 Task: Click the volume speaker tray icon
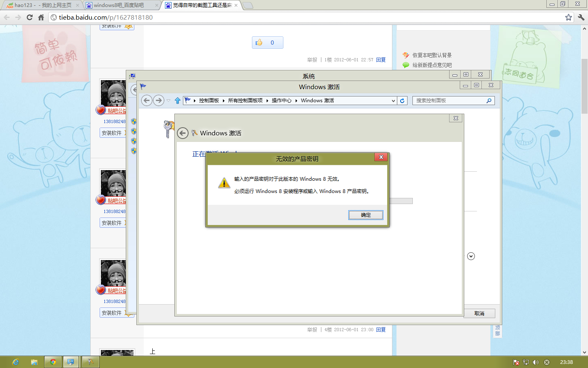[536, 362]
